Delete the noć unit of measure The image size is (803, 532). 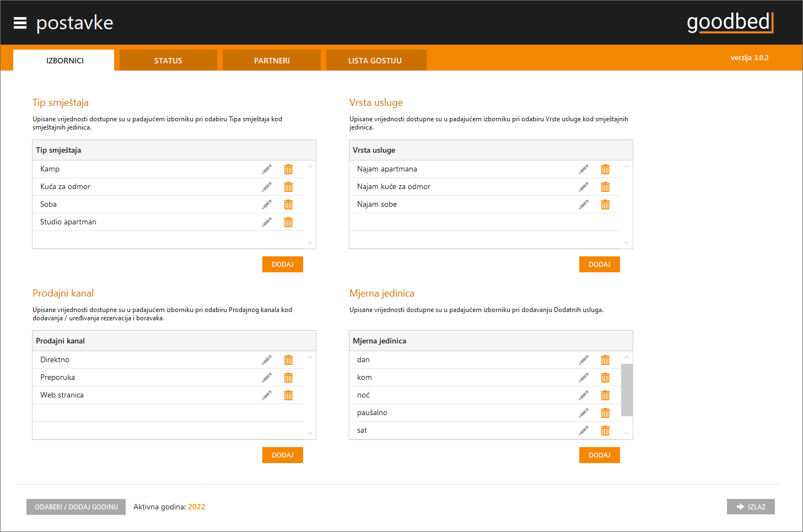(x=605, y=395)
